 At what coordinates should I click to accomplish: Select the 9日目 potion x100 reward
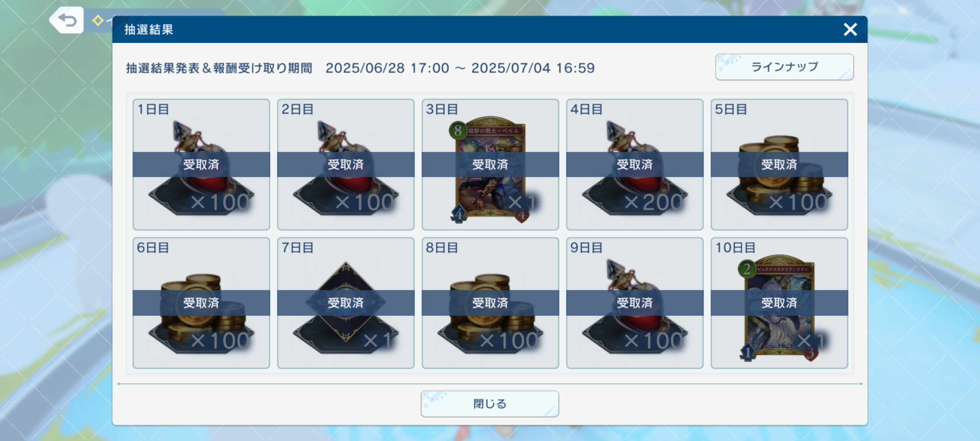[x=635, y=303]
